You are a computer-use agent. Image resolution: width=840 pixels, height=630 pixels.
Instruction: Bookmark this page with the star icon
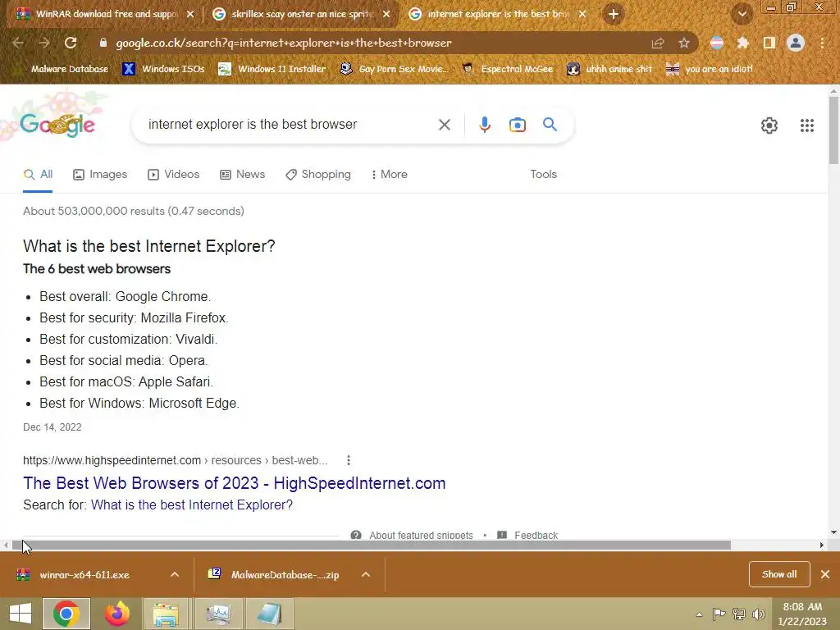coord(683,43)
